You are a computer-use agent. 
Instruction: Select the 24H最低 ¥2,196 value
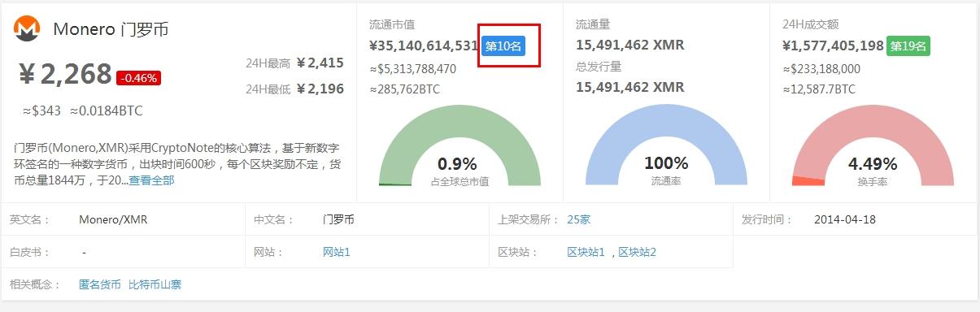[x=320, y=89]
